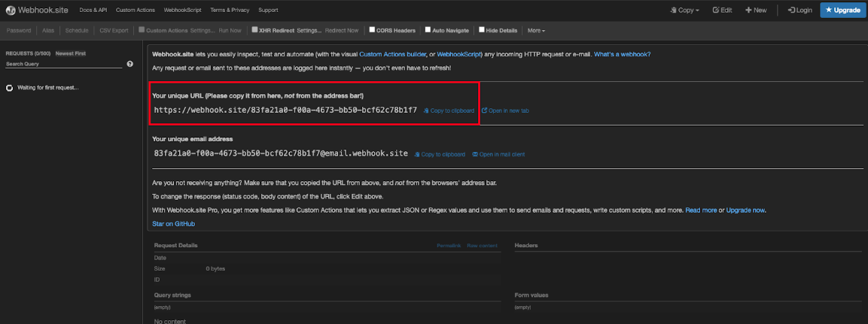Open Star on GitHub link
Viewport: 868px width, 324px height.
(x=173, y=224)
